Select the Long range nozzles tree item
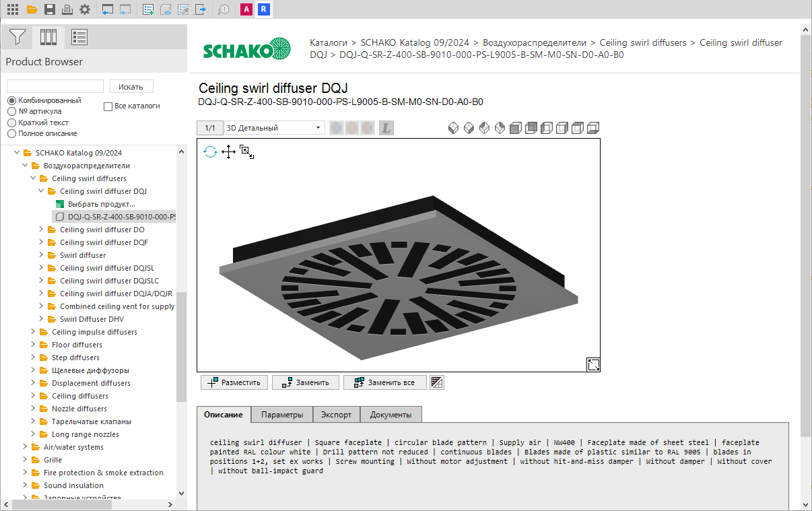The image size is (812, 511). coord(86,434)
